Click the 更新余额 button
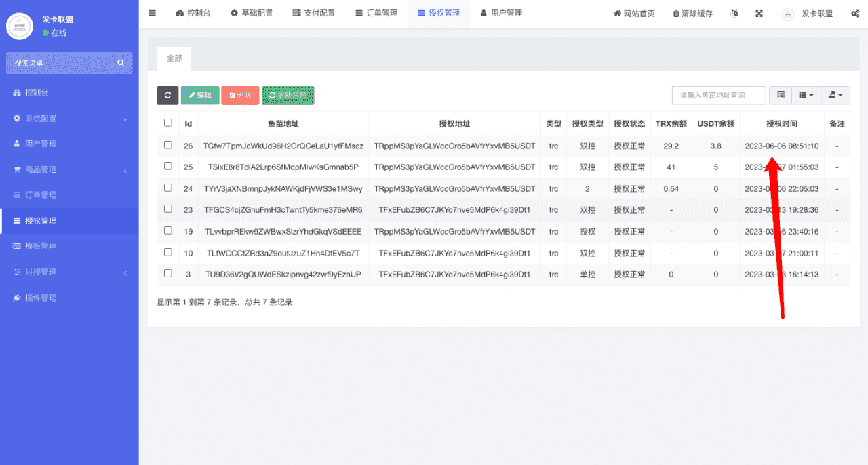Viewport: 868px width, 465px height. tap(288, 96)
